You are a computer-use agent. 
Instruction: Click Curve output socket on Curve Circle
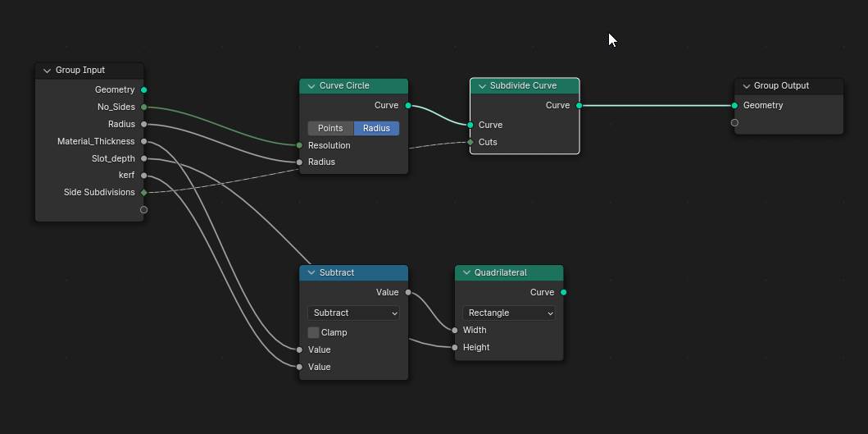(408, 105)
